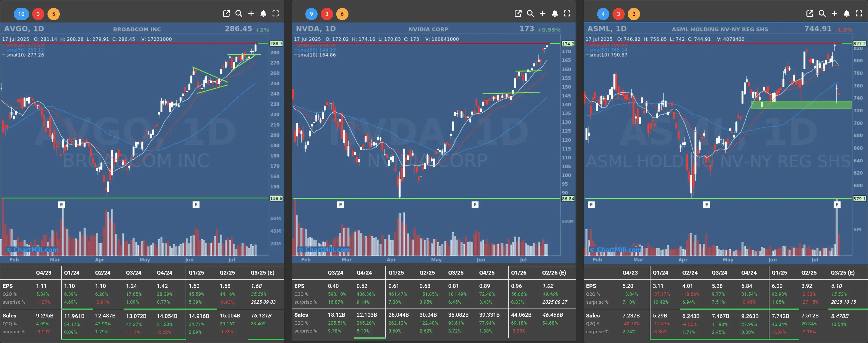Click search icon on NVDA panel
868x343 pixels.
click(x=530, y=14)
